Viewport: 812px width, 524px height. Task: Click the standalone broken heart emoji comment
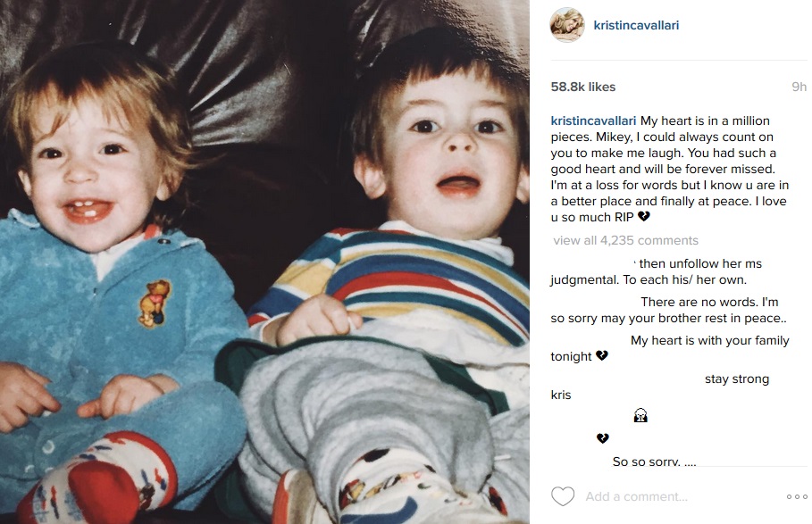click(602, 438)
